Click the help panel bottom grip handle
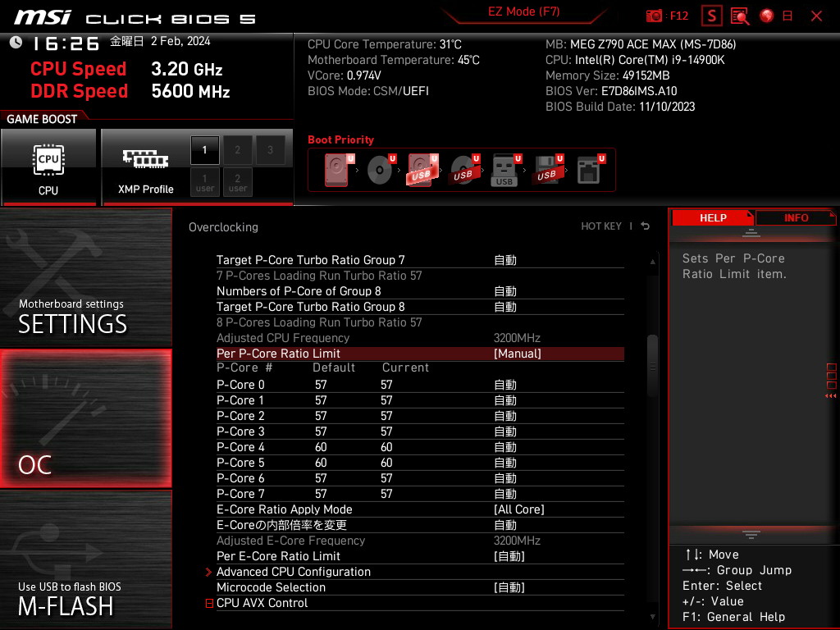840x630 pixels. coord(751,534)
